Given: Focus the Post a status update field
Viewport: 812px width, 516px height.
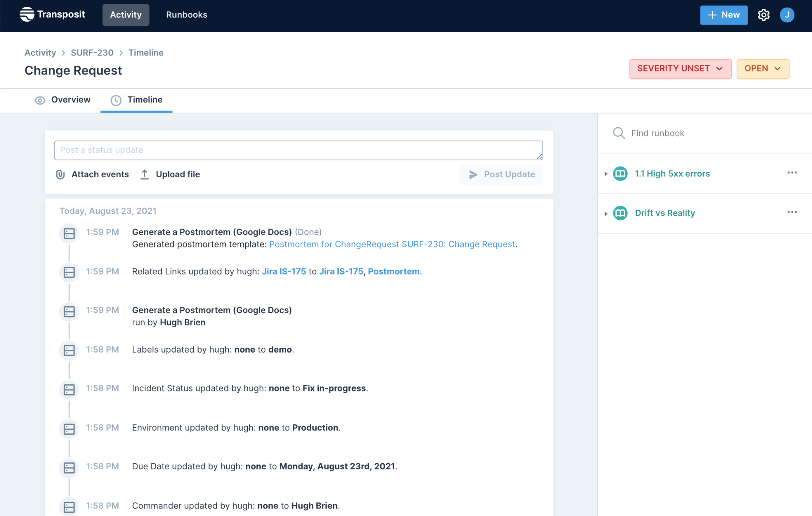Looking at the screenshot, I should [298, 150].
